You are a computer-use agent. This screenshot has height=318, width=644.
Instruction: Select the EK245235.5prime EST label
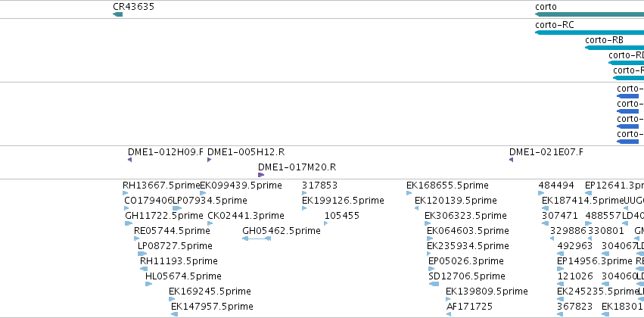[597, 291]
